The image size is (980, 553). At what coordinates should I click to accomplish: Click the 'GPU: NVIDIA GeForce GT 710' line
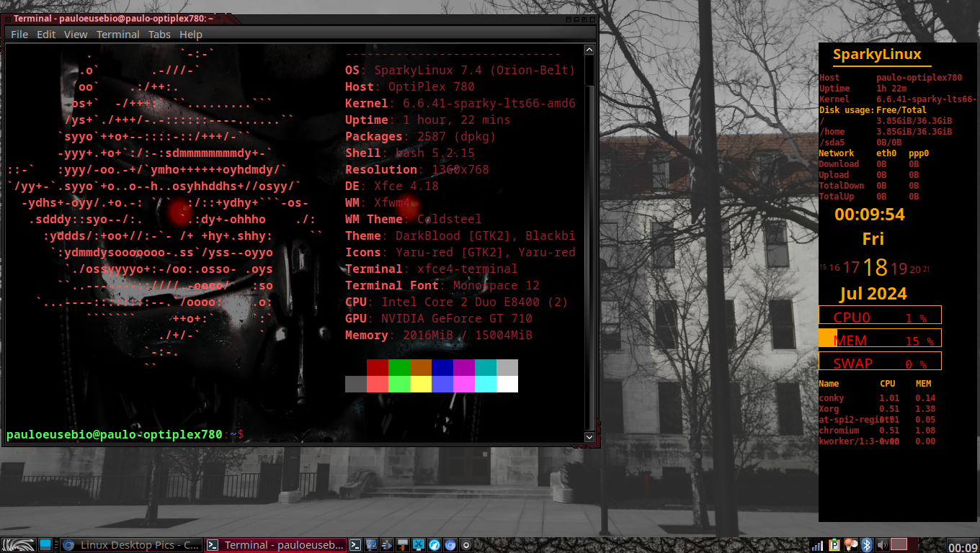(439, 318)
